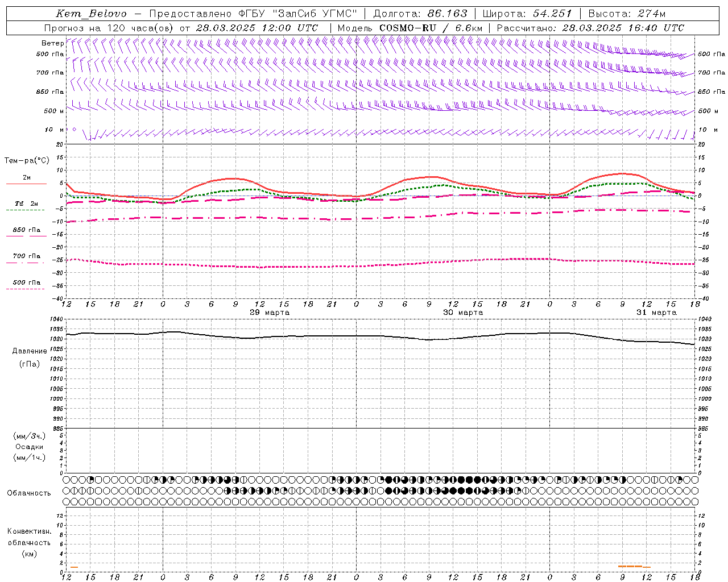Screen dimensions: 728x582
Task: Click the Рассчитано: 28.03.2025 16:40 UTC timestamp
Action: tap(591, 28)
